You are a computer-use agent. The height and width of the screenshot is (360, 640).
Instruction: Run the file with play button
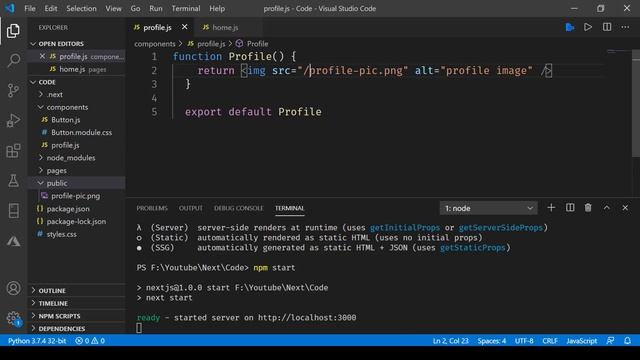click(588, 27)
